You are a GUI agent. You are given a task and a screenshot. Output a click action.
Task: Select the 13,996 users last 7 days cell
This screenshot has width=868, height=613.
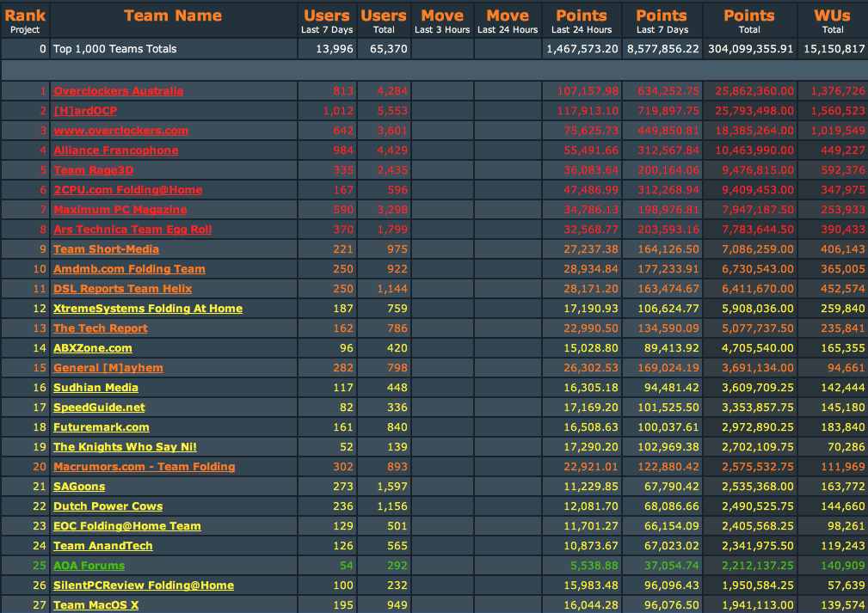point(327,49)
